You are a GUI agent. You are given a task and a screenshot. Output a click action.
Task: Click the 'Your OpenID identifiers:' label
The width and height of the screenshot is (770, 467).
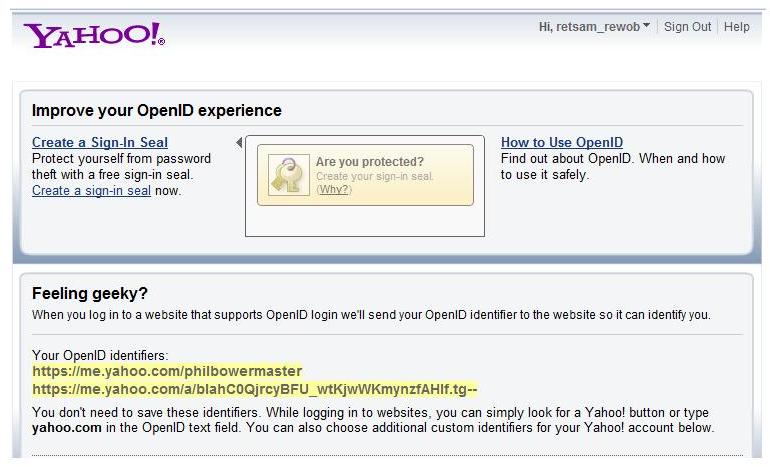tap(100, 354)
